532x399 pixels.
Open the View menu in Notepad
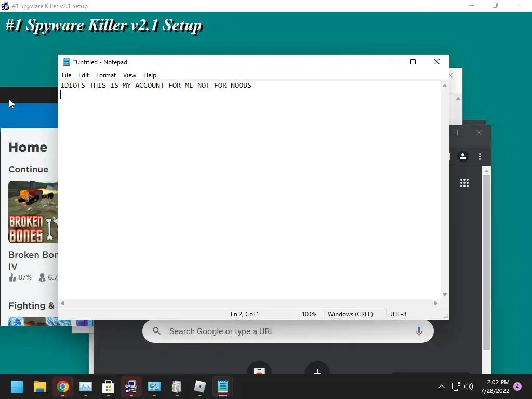coord(129,75)
